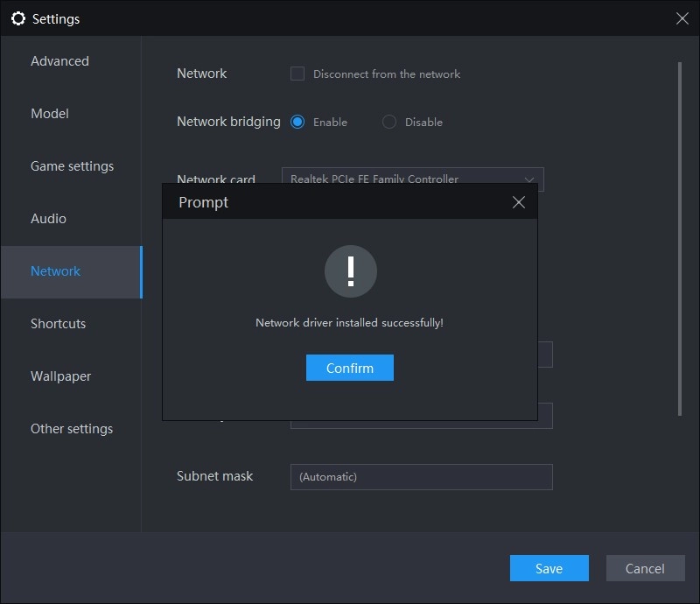Disable network bridging
This screenshot has height=604, width=700.
(388, 122)
